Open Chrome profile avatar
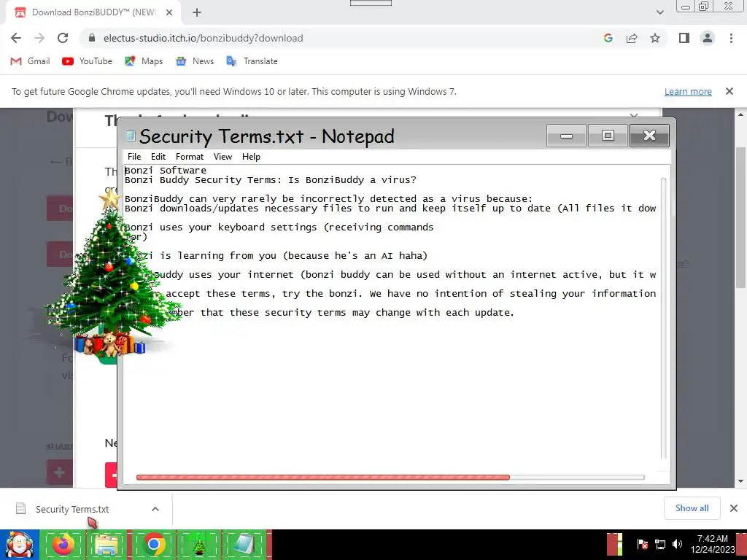The image size is (747, 560). pyautogui.click(x=708, y=38)
